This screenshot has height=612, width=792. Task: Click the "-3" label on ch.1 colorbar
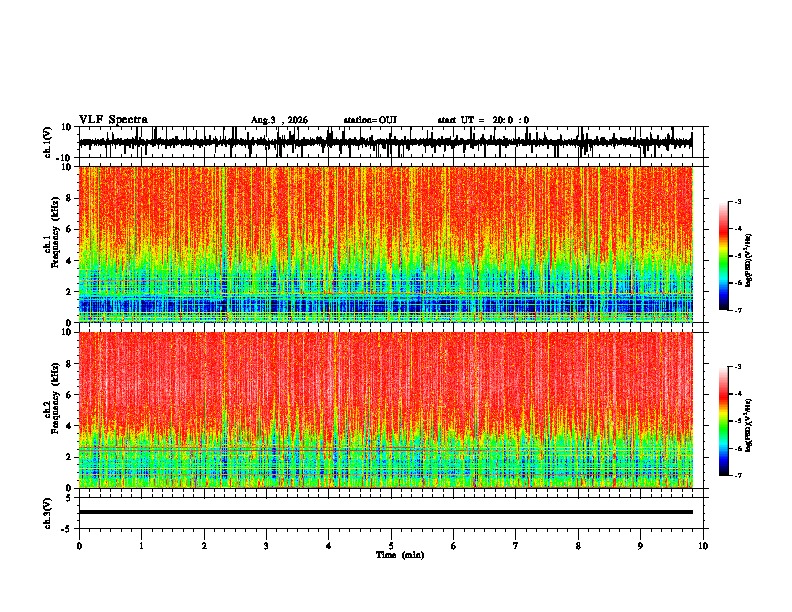click(x=737, y=201)
